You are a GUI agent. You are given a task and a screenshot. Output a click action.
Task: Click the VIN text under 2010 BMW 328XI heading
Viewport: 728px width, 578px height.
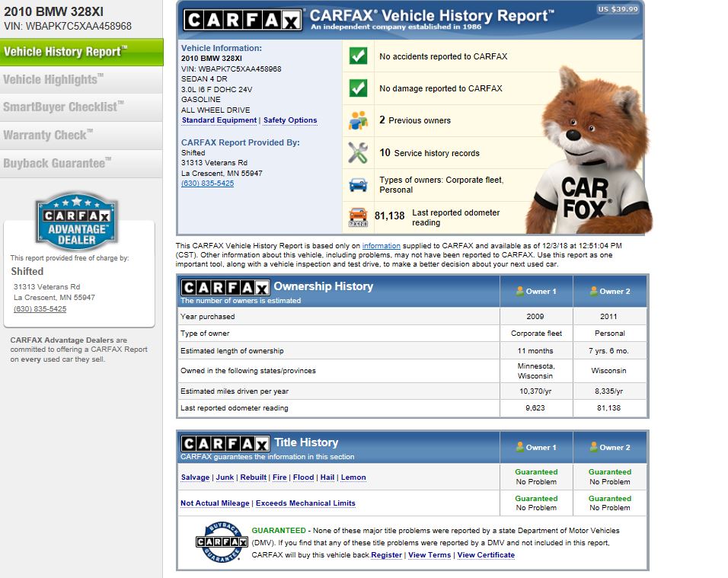(68, 27)
